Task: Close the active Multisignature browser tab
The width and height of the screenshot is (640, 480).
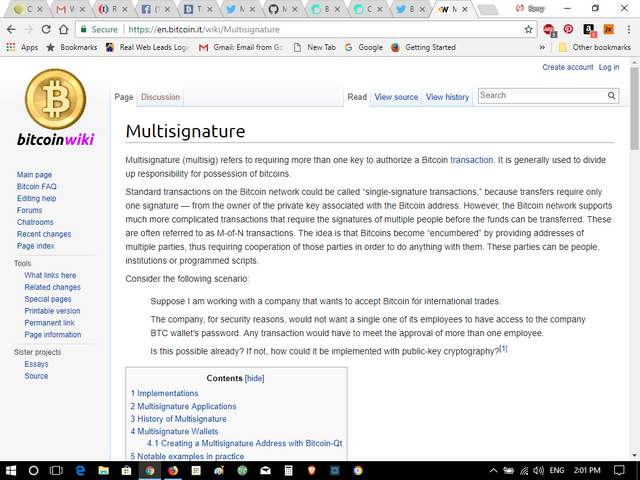Action: coord(465,9)
